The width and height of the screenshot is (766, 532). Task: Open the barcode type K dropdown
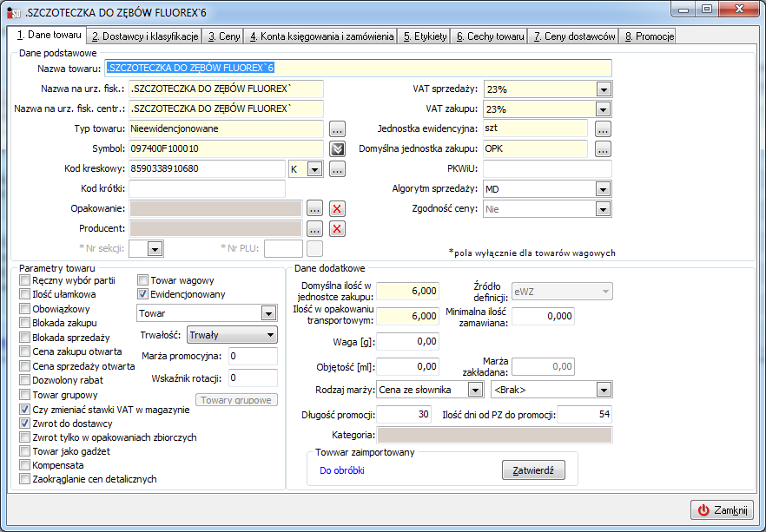click(x=314, y=169)
